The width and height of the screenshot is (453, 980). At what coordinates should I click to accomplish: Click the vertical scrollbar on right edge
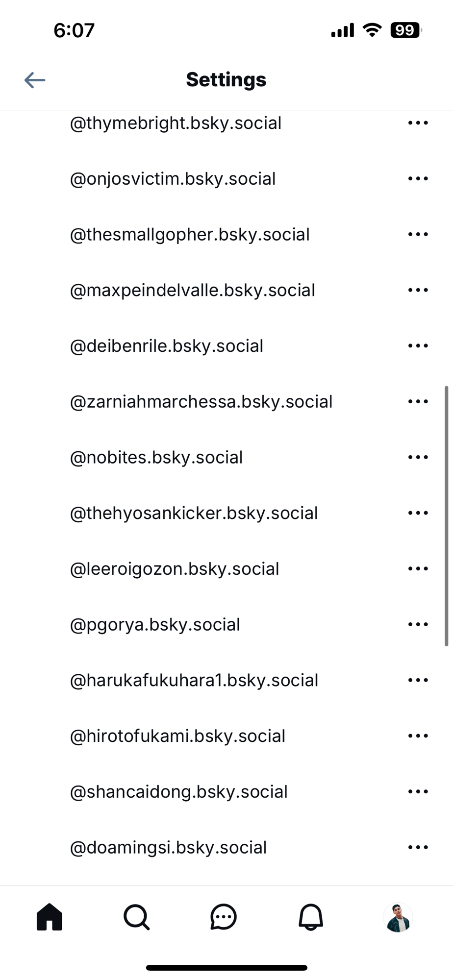click(446, 515)
